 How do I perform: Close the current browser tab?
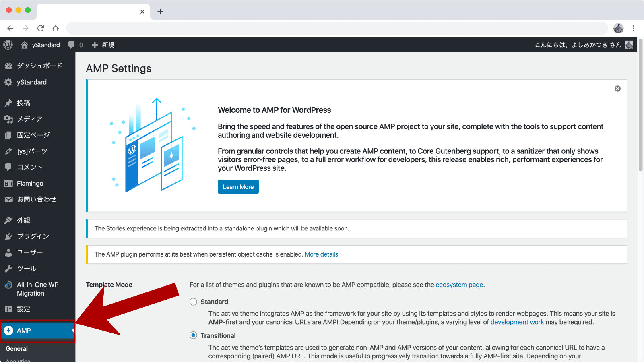[142, 12]
